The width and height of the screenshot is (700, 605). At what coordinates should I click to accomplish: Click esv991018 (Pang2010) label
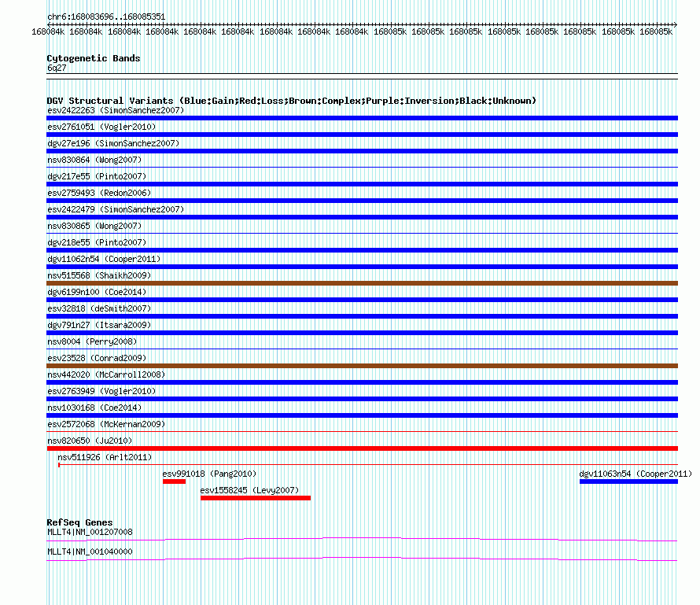(x=209, y=474)
